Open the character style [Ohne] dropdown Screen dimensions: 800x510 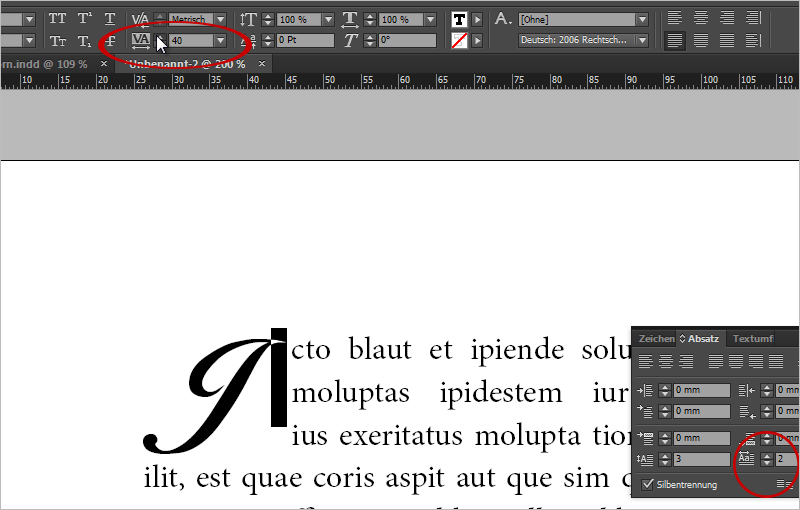tap(642, 19)
